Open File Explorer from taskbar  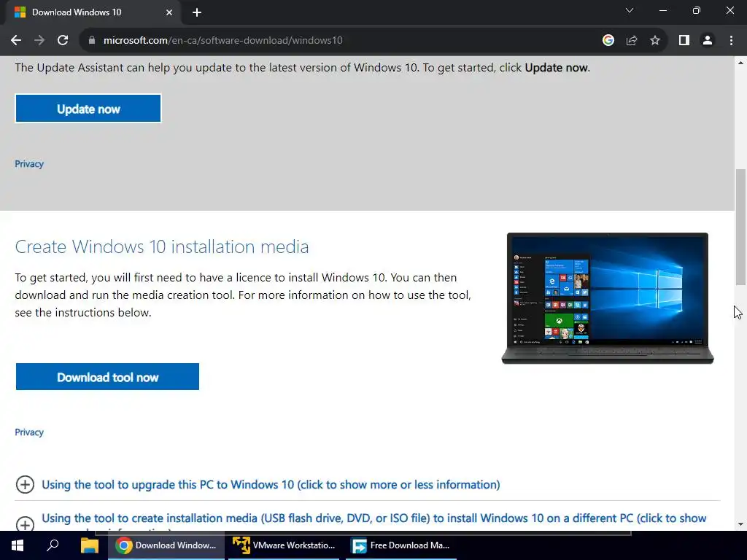tap(89, 545)
